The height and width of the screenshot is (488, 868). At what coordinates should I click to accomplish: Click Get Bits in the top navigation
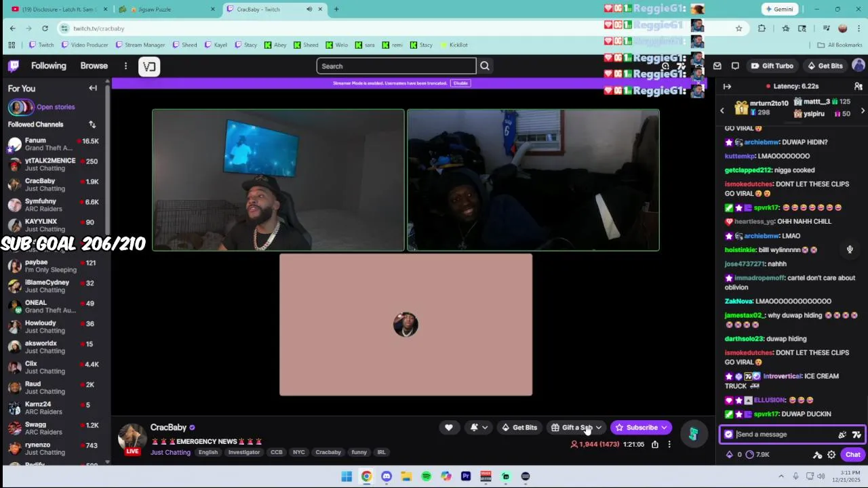[825, 66]
